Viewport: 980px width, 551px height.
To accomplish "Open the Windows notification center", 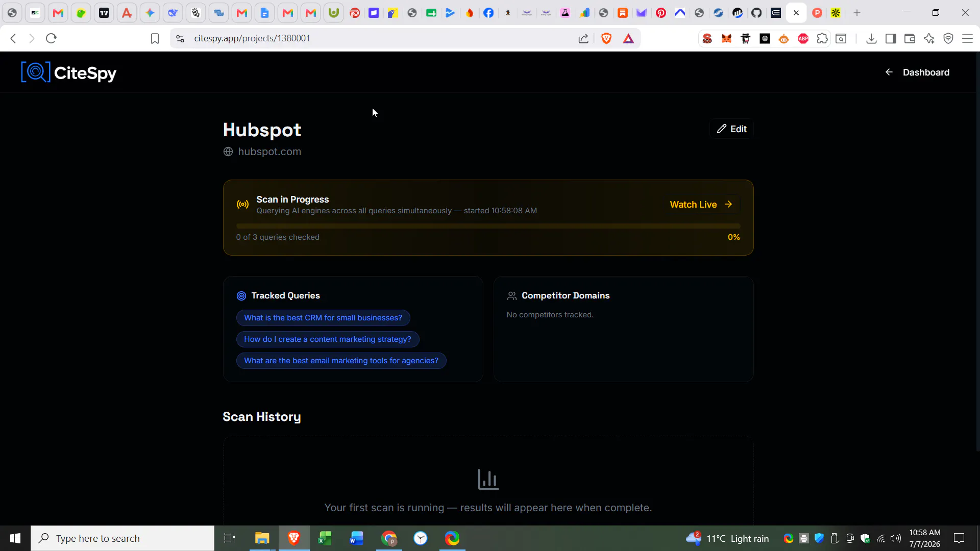I will coord(959,538).
